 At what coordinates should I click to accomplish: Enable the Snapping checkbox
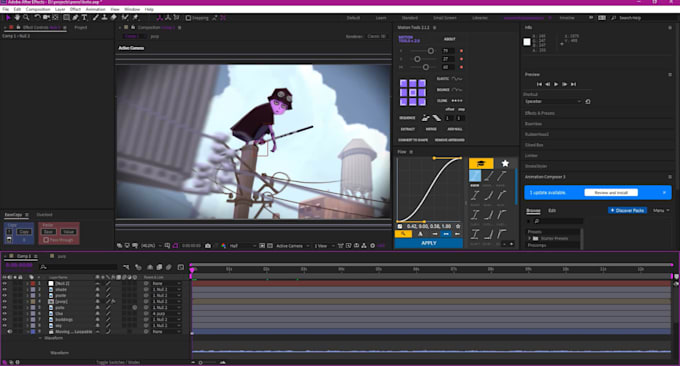coord(188,18)
